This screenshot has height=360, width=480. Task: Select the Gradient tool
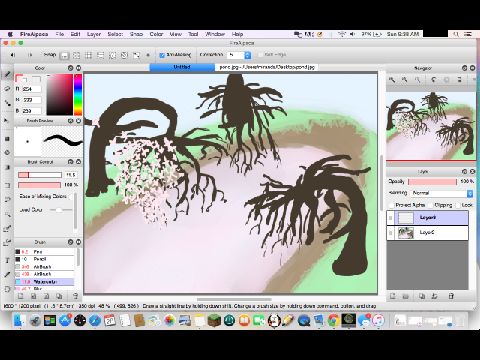[x=7, y=167]
